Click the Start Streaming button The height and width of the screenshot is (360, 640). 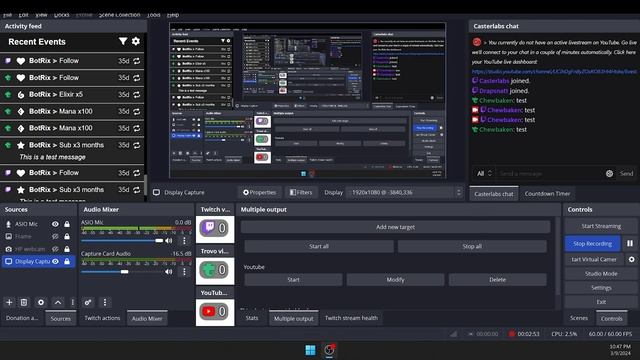[601, 226]
